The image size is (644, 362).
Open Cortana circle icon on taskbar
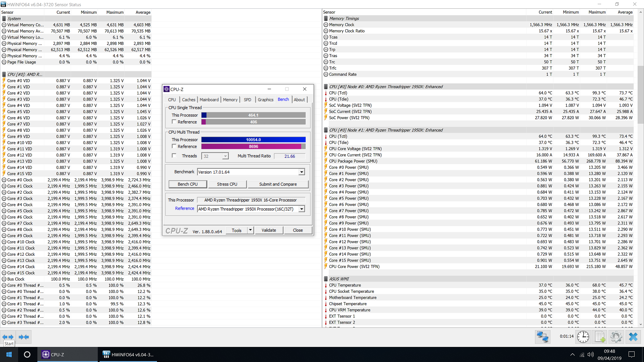(27, 355)
